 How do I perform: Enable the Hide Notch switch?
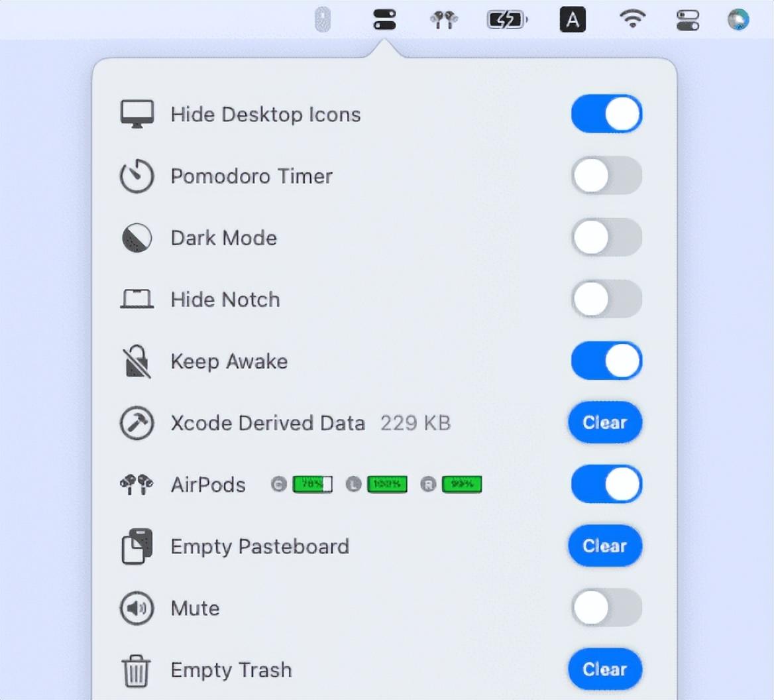click(606, 299)
